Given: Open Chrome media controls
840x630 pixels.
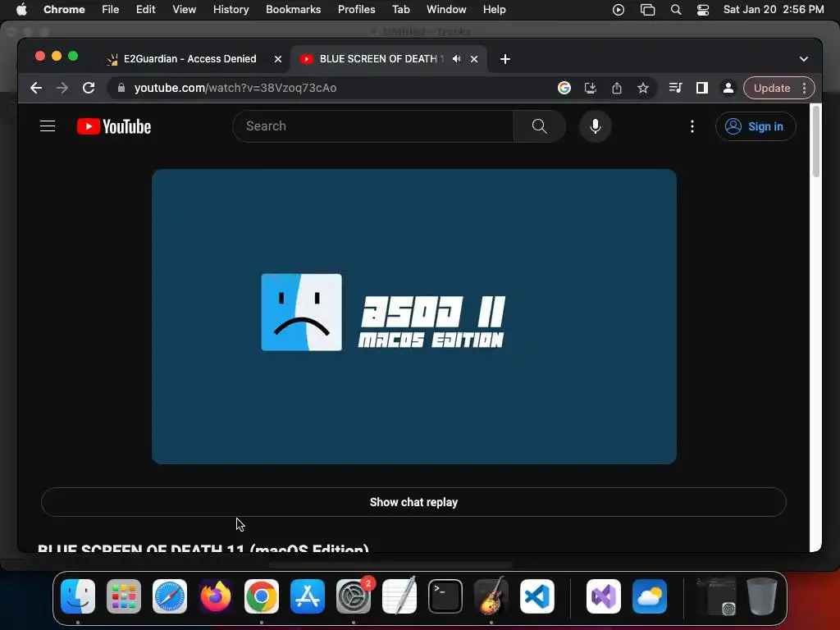Looking at the screenshot, I should point(676,88).
